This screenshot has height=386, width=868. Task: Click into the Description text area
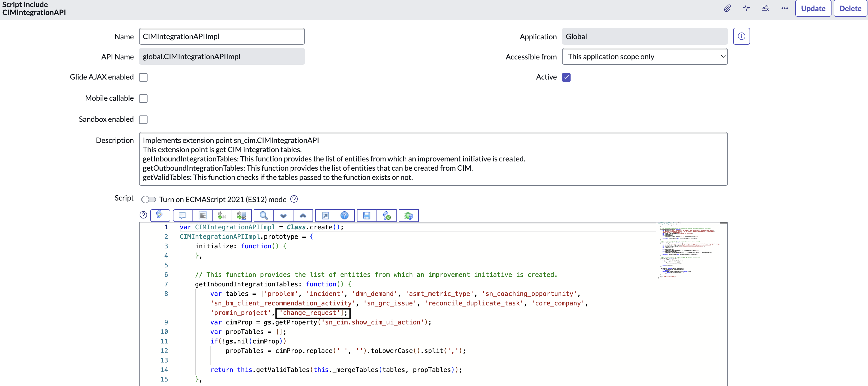tap(433, 159)
